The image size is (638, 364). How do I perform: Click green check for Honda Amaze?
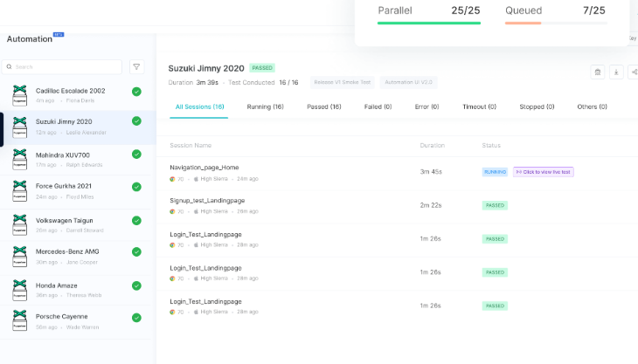(136, 286)
